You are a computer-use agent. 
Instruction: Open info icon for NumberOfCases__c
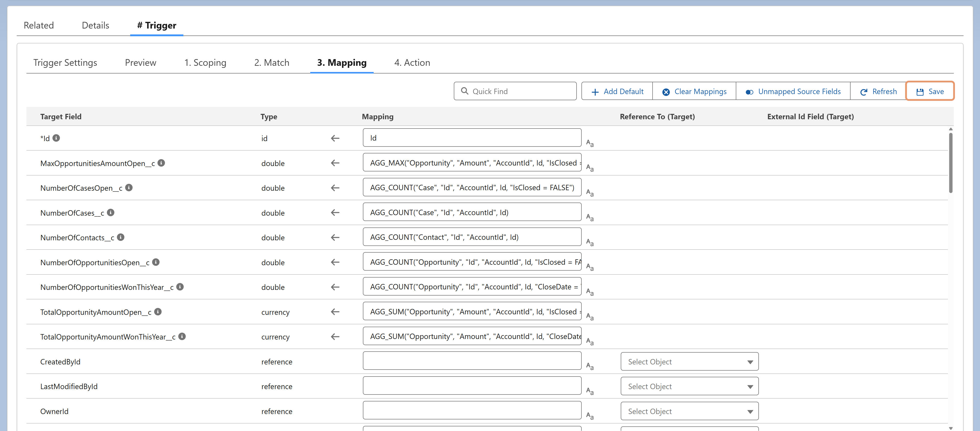[x=111, y=213]
